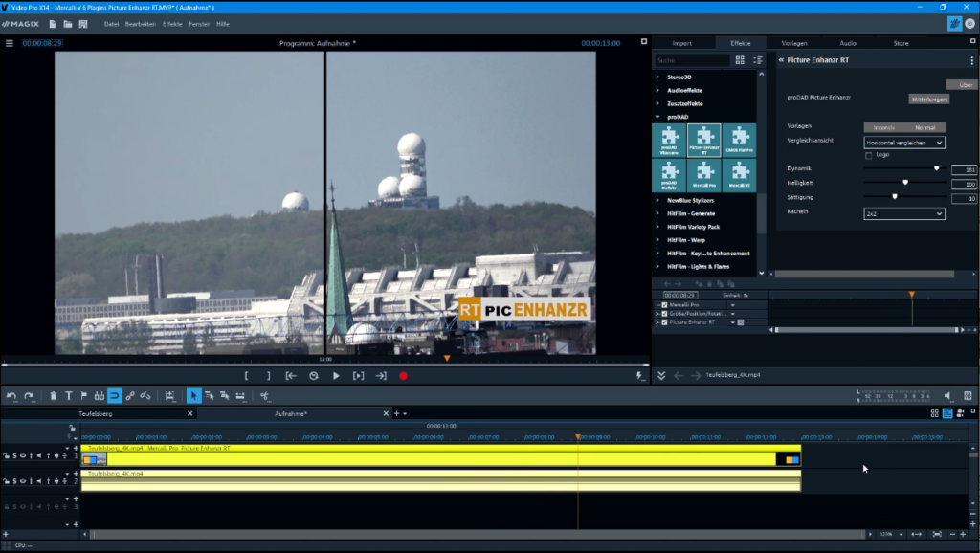
Task: Uncheck the Größe/Position/Rotation effect checkbox
Action: pyautogui.click(x=664, y=314)
